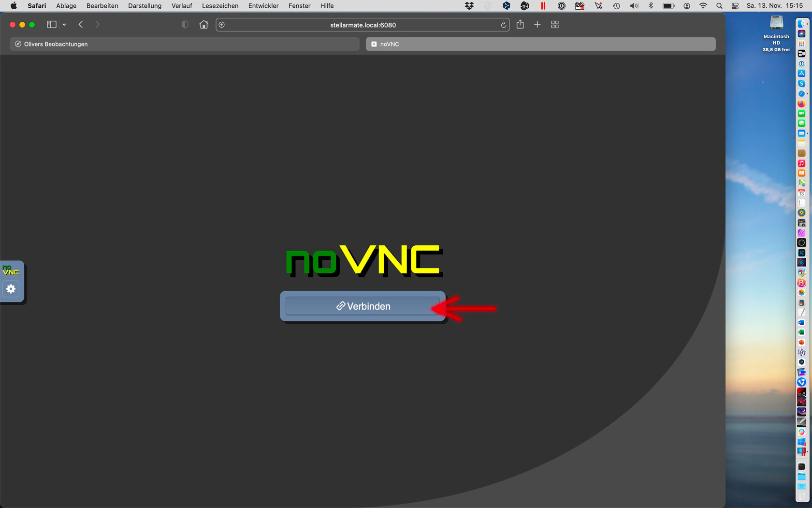
Task: Show Safari sidebar
Action: pyautogui.click(x=52, y=25)
